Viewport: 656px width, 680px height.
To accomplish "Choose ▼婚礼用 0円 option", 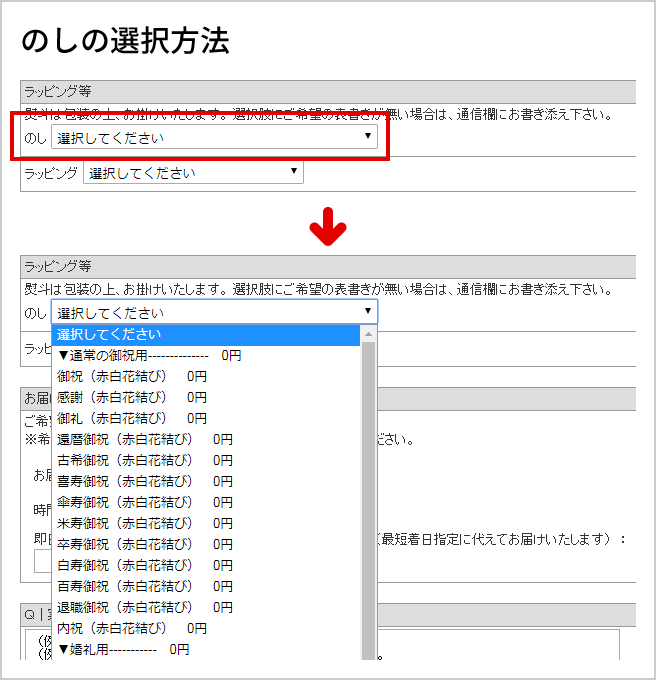I will [x=206, y=649].
